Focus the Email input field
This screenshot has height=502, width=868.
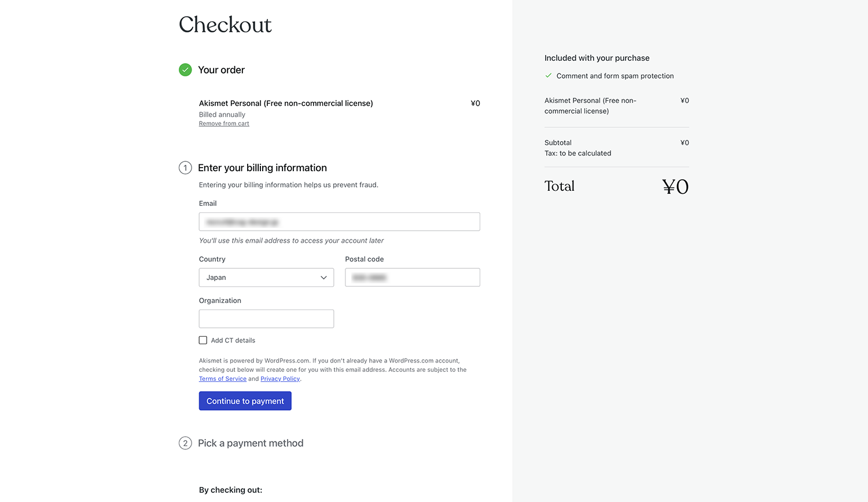point(339,222)
